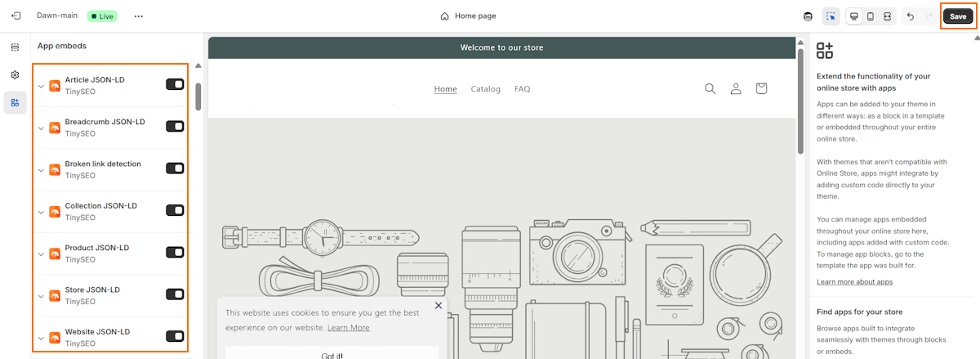Click the left panel scroll-up arrow
Screen dimensions: 980x359
point(198,65)
